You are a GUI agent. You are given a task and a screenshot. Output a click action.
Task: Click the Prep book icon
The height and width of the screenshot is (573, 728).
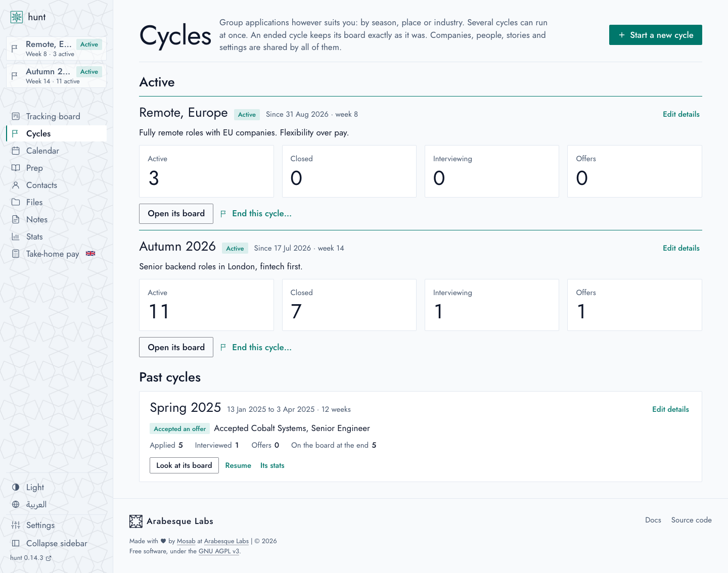coord(16,168)
